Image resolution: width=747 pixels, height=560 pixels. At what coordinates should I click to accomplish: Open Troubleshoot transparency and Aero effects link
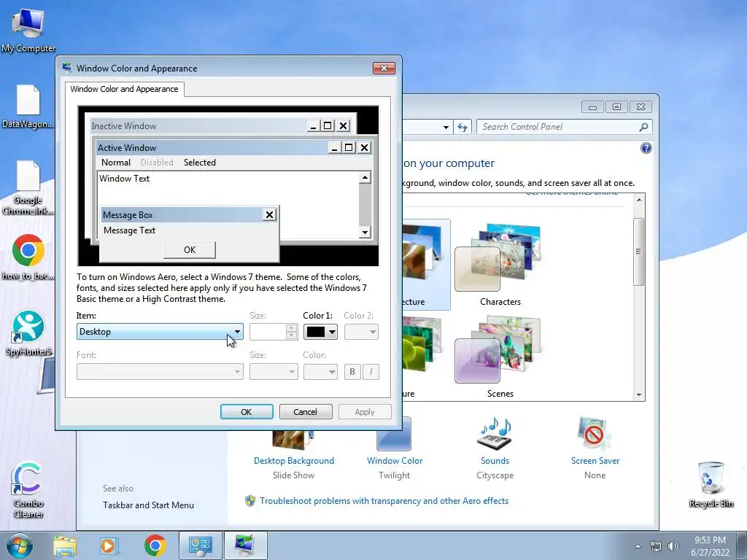coord(384,501)
